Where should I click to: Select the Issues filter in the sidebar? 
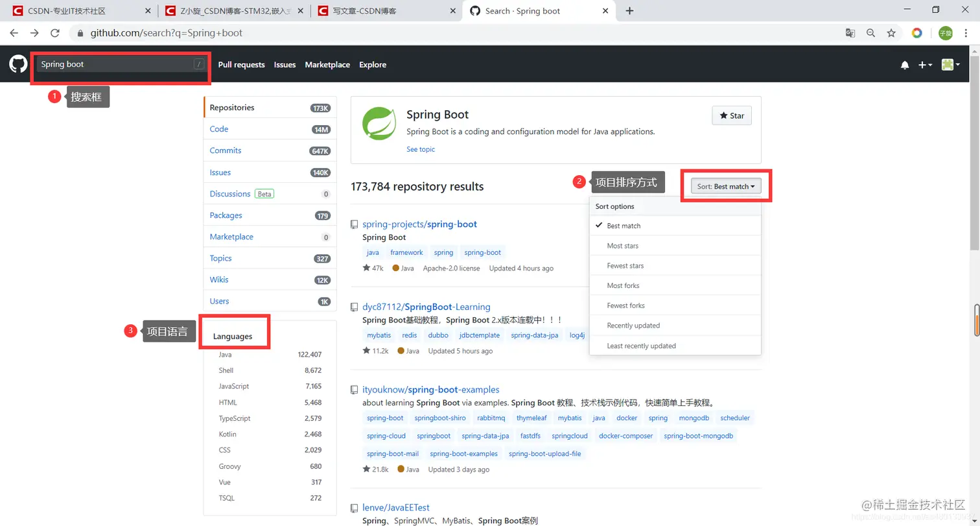[270, 173]
